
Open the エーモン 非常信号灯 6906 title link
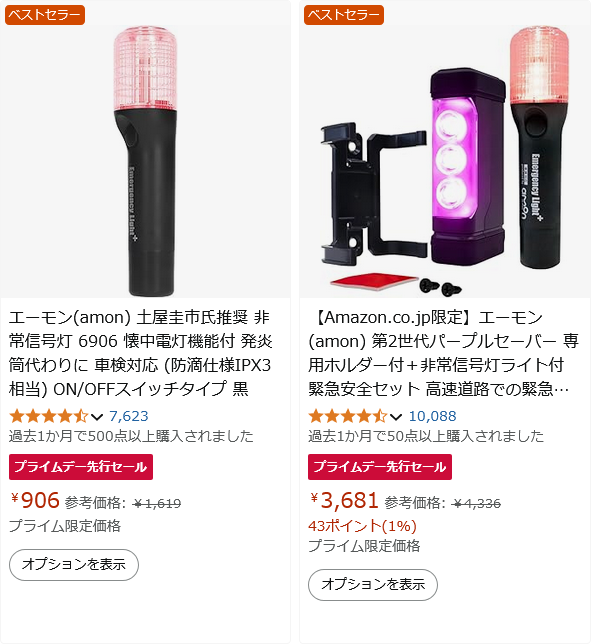[141, 353]
